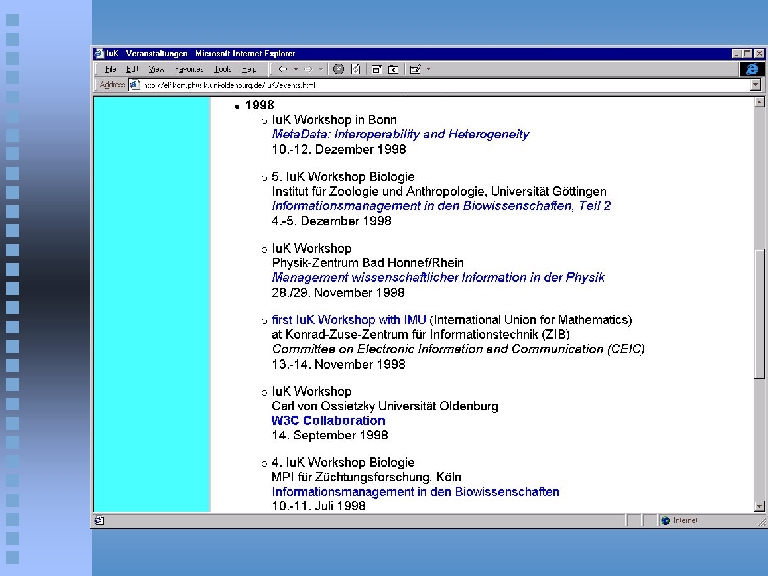This screenshot has height=576, width=768.
Task: Expand the Address bar URL dropdown
Action: (756, 85)
